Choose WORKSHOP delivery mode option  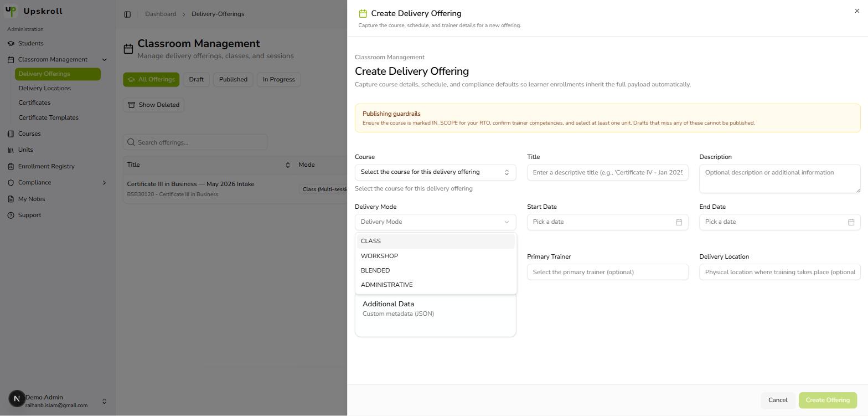tap(435, 256)
